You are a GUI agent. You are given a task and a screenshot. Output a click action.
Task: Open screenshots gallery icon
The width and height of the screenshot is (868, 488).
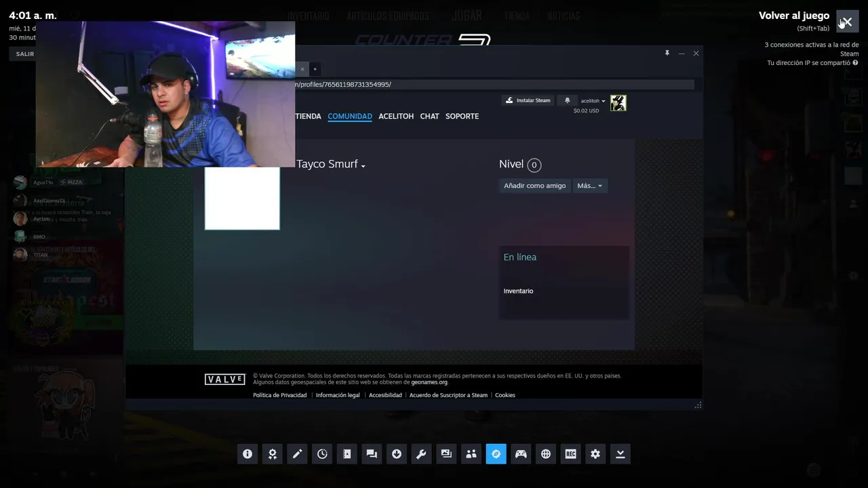[x=446, y=454]
